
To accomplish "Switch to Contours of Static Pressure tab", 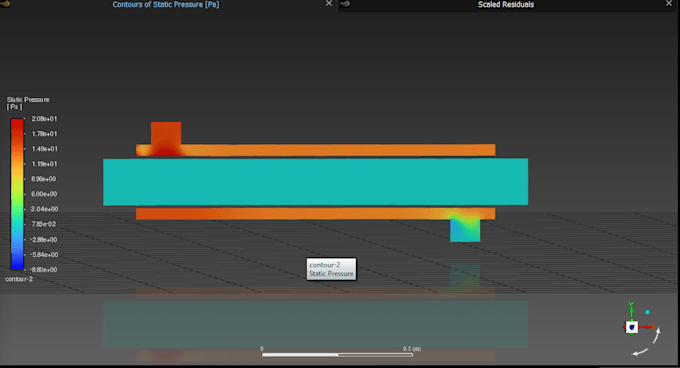I will (x=166, y=4).
